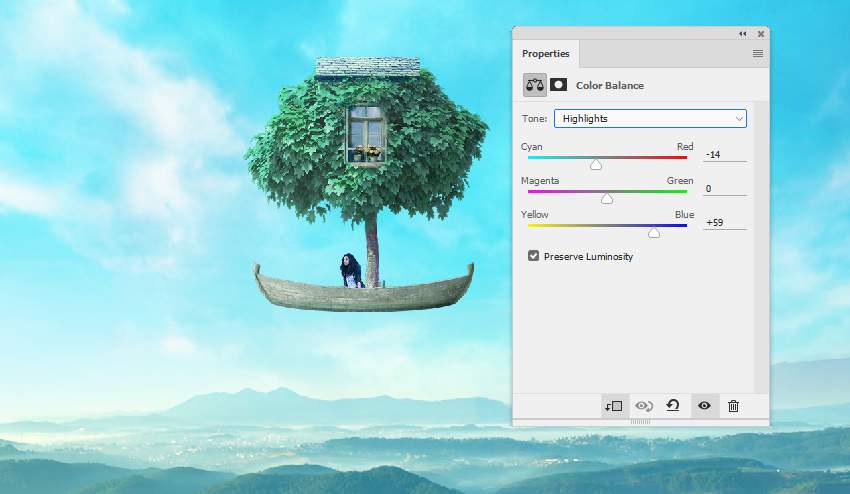Delete this adjustment layer

(733, 406)
